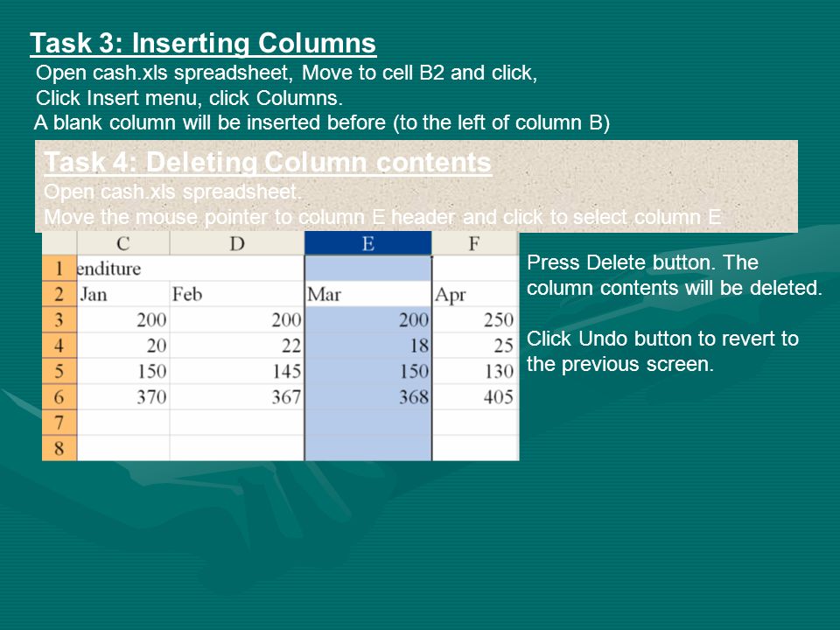Image resolution: width=840 pixels, height=630 pixels.
Task: Click row 3 header
Action: coord(59,320)
